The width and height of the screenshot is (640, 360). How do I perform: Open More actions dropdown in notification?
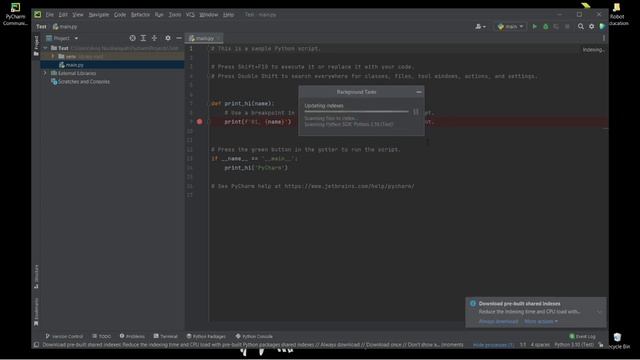point(541,322)
